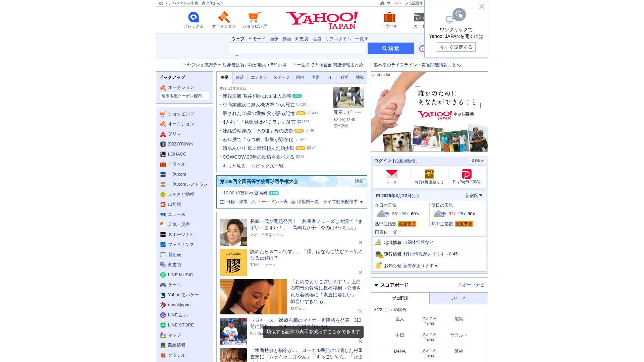This screenshot has width=644, height=362.
Task: Open the ログイン link
Action: pyautogui.click(x=383, y=161)
